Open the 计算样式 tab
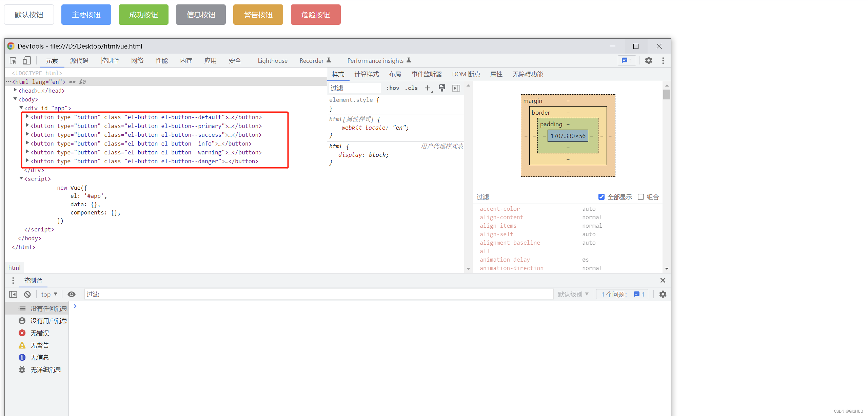Viewport: 868px width, 416px height. [367, 74]
